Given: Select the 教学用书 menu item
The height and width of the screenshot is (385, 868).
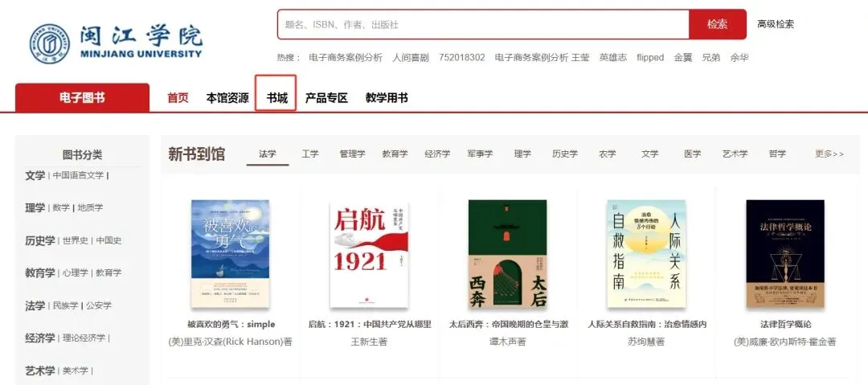Looking at the screenshot, I should [387, 98].
